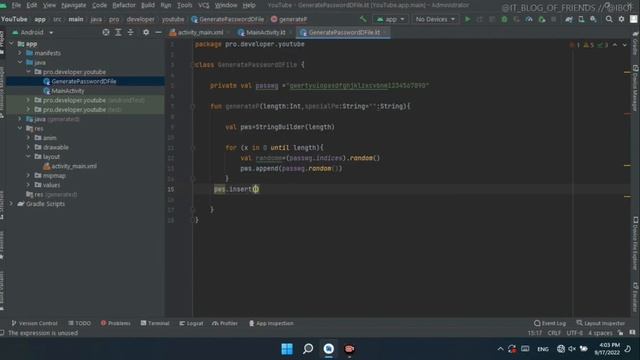Click Sync Project with Gradle Files icon
The height and width of the screenshot is (360, 640).
569,19
